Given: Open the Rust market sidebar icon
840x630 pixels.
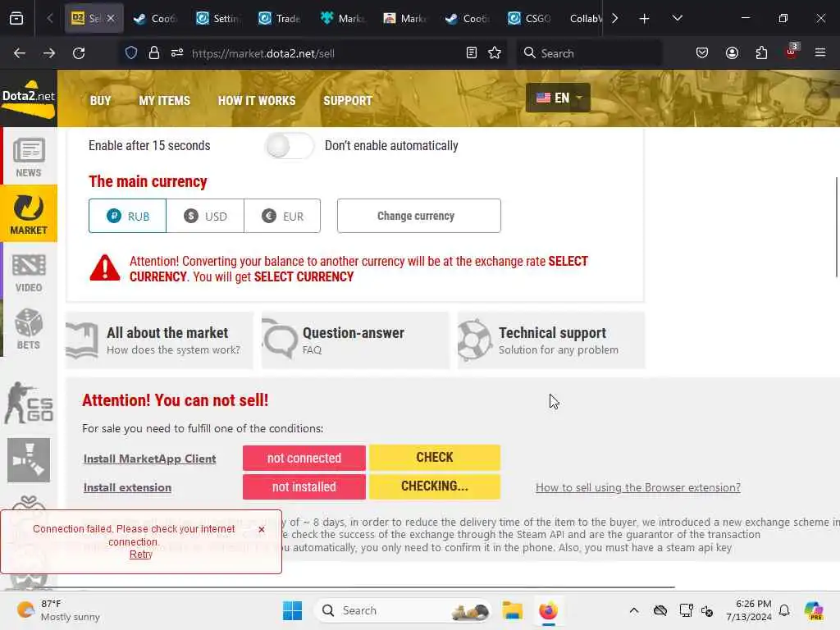Looking at the screenshot, I should point(29,460).
